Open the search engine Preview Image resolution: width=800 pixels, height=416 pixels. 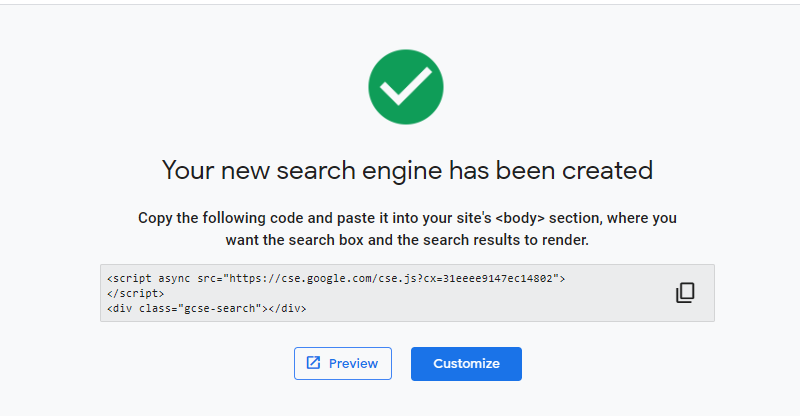[x=343, y=363]
